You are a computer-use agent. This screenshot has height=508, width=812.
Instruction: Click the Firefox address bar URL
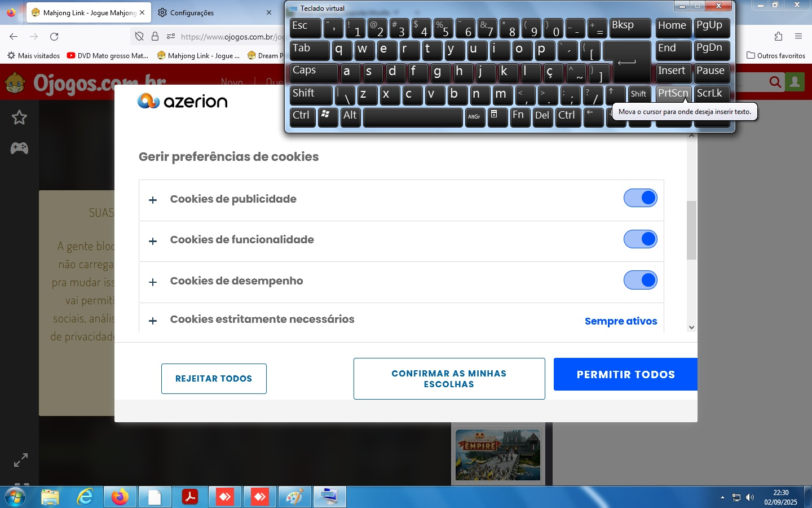232,37
